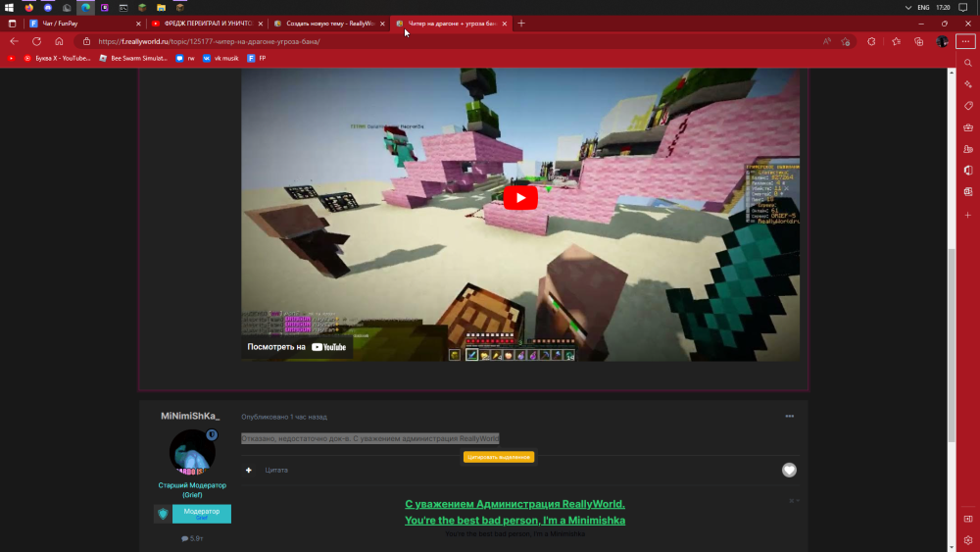980x552 pixels.
Task: Add this page to favorites
Action: coord(846,41)
